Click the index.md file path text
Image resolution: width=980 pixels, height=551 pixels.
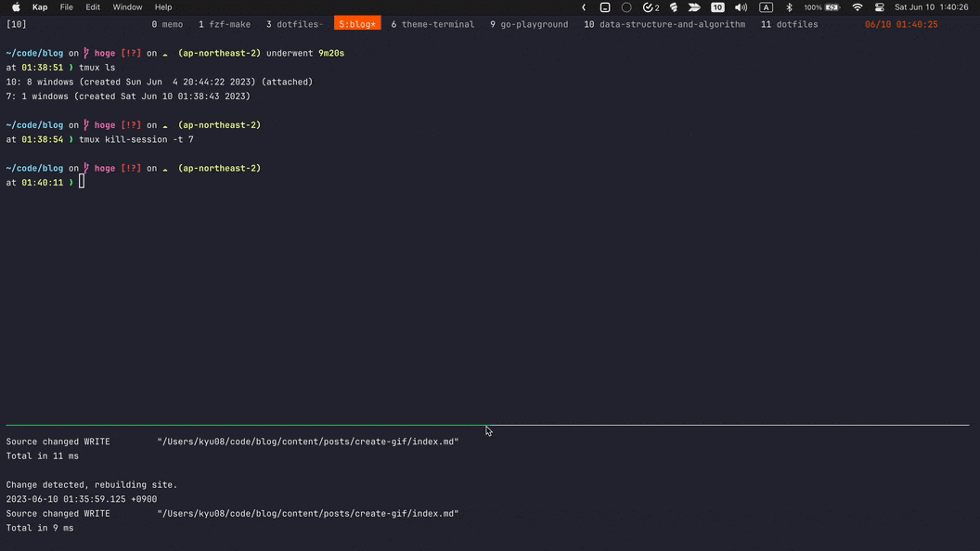[x=308, y=442]
